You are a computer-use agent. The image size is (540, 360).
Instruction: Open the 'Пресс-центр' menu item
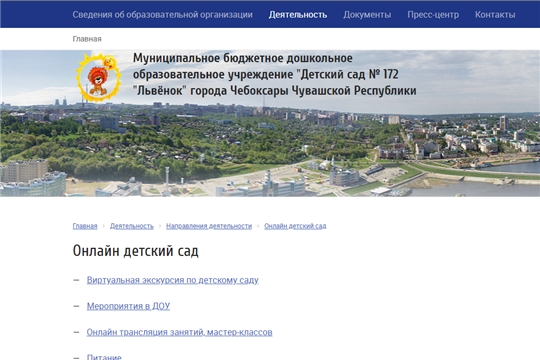pos(433,15)
